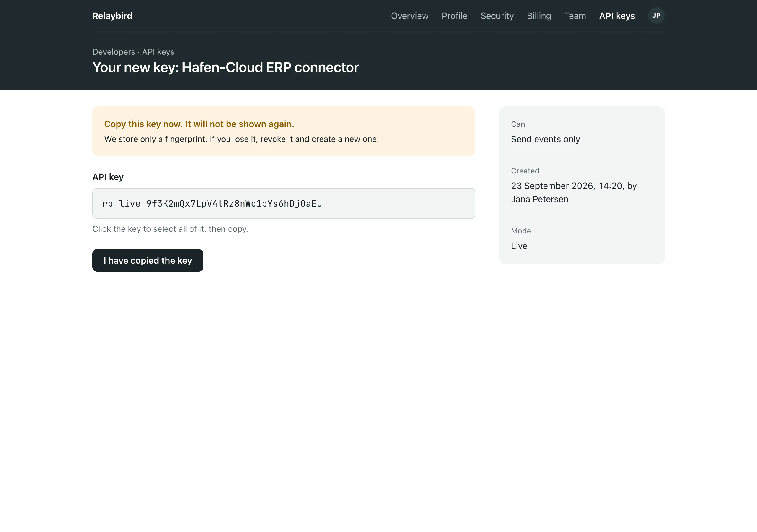The width and height of the screenshot is (757, 532).
Task: Click the Relaybird logo link
Action: tap(112, 16)
